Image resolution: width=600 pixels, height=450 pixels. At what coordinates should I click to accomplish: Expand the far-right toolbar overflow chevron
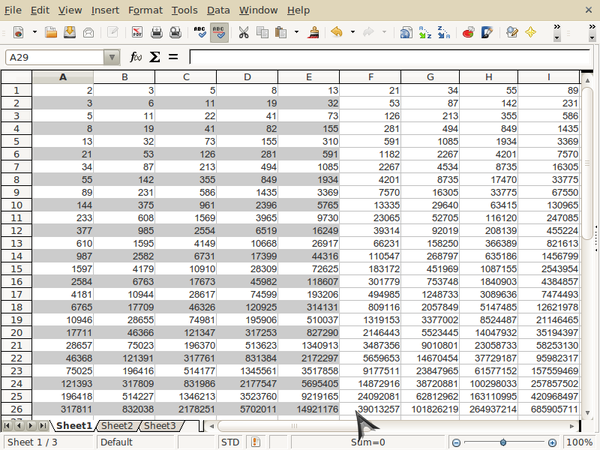(x=592, y=33)
